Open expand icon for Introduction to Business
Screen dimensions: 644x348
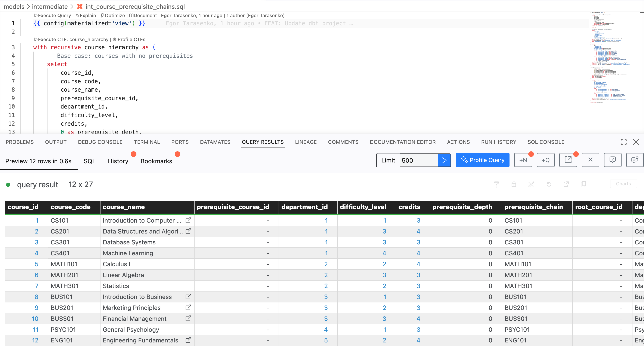pos(188,297)
